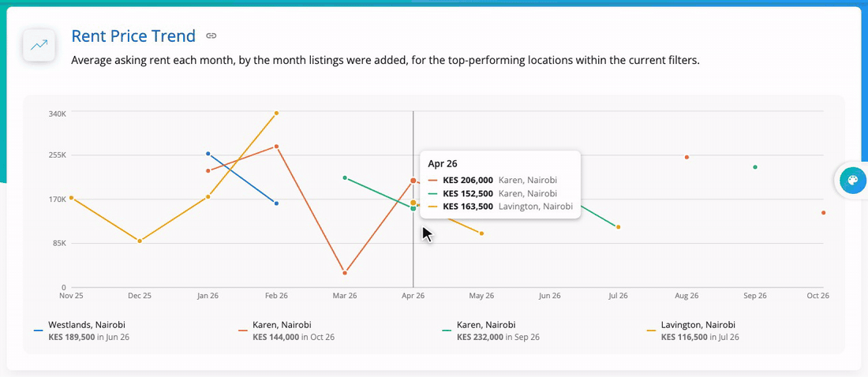Select the yellow Nov 25 data point
The width and height of the screenshot is (868, 377).
tap(71, 198)
